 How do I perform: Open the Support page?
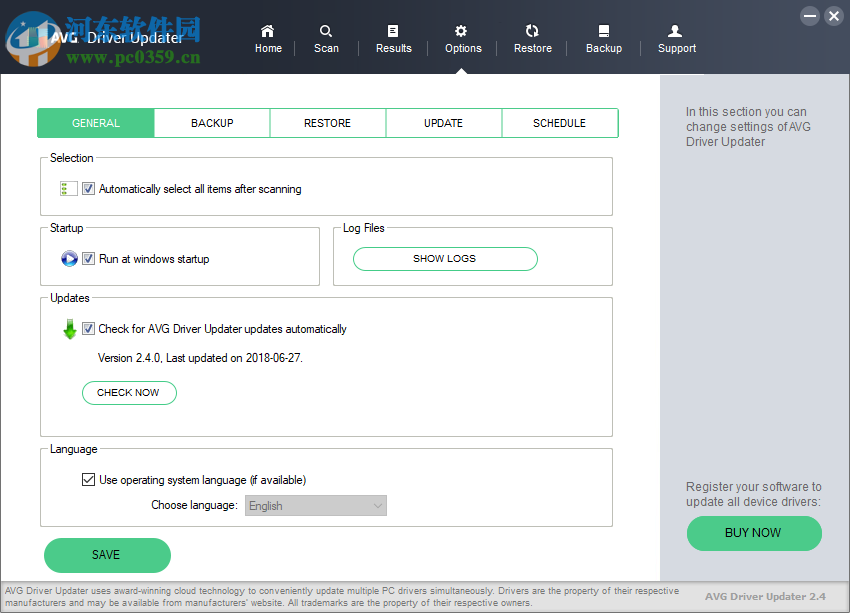[x=676, y=38]
